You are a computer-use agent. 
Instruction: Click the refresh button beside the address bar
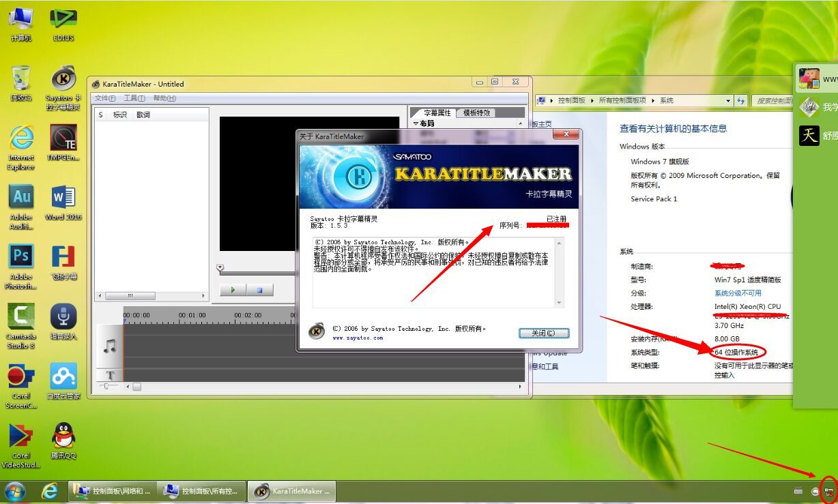click(740, 100)
